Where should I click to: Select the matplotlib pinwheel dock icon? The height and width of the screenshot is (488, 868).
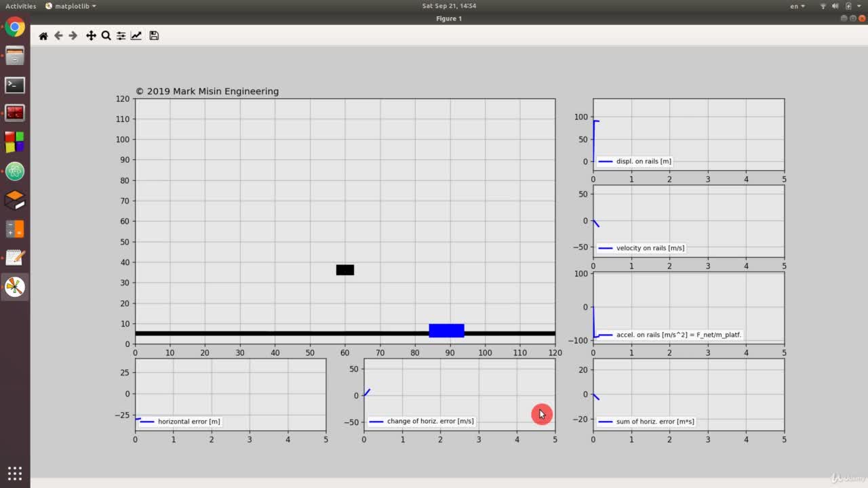(x=15, y=287)
